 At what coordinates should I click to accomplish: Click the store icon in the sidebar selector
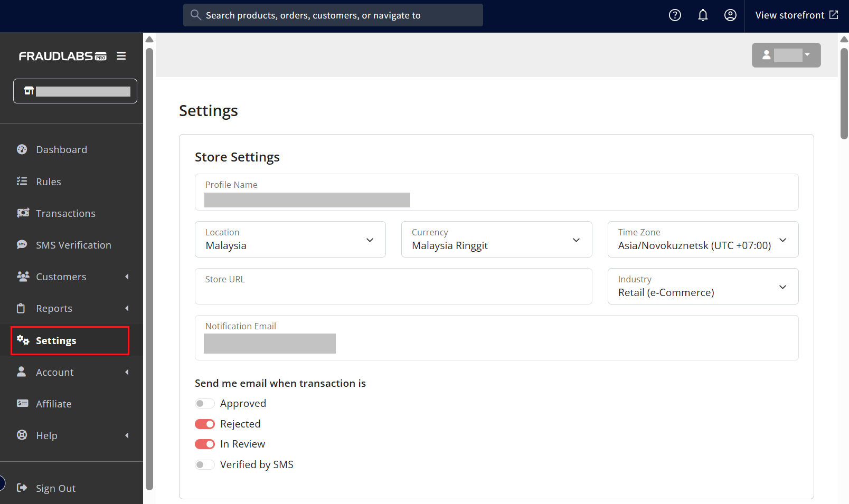[29, 91]
